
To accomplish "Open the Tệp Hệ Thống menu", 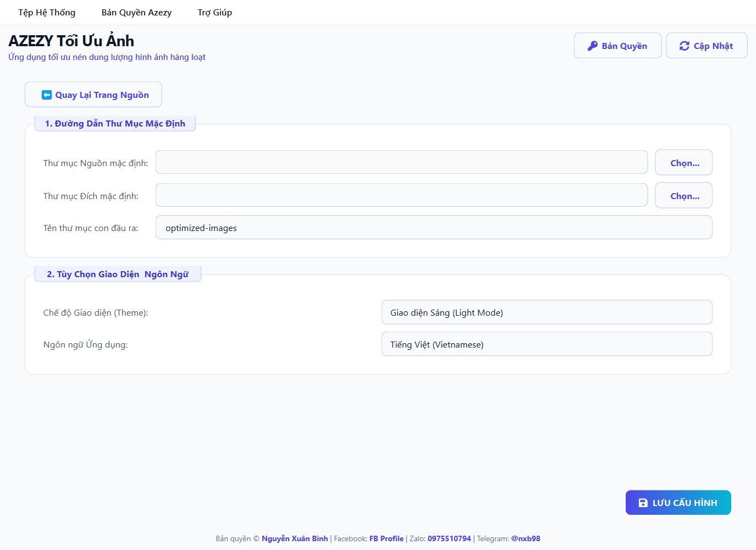I will [x=47, y=12].
